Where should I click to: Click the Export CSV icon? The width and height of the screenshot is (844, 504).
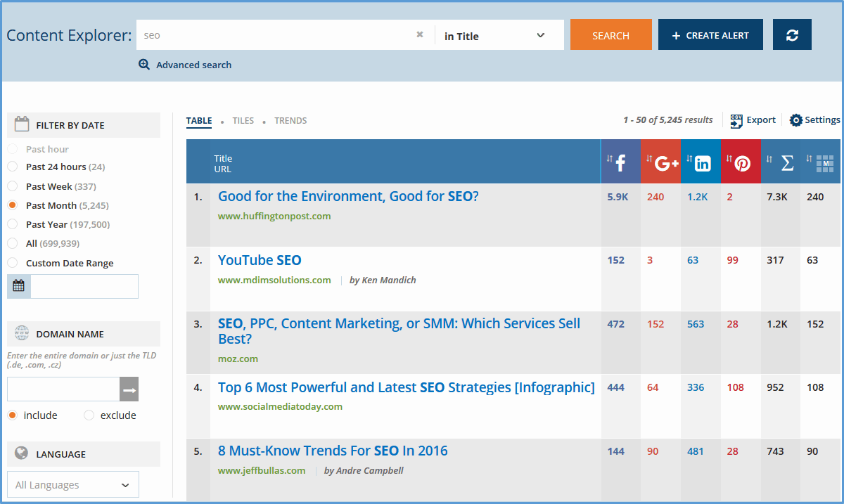736,120
